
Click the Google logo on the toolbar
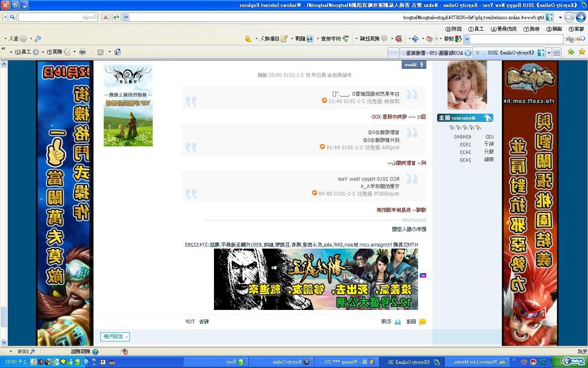[x=576, y=39]
